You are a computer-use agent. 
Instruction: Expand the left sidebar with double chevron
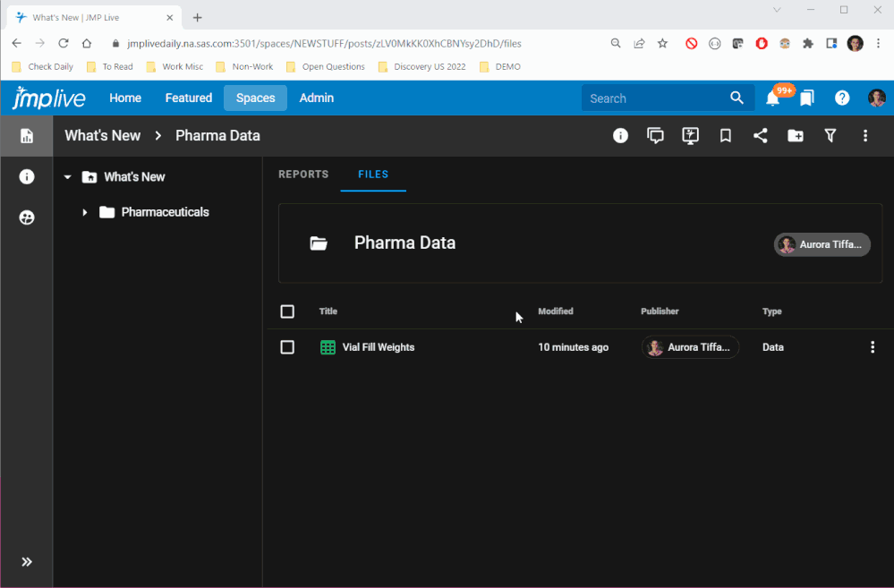pos(27,562)
